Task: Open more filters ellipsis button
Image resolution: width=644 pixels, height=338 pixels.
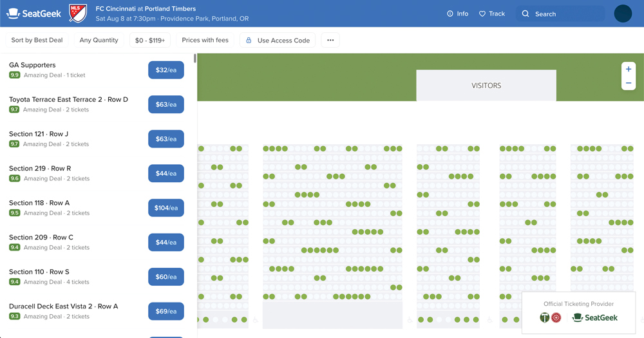Action: point(330,40)
